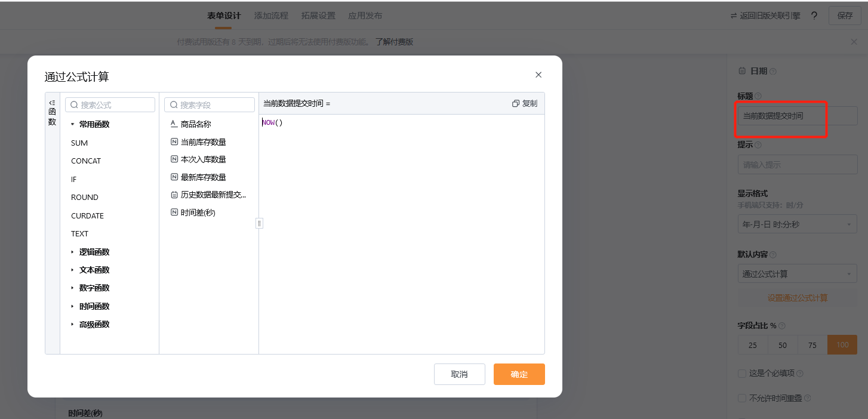Check the 不允许时间重叠 checkbox
Screen dimensions: 868x419
(x=742, y=398)
